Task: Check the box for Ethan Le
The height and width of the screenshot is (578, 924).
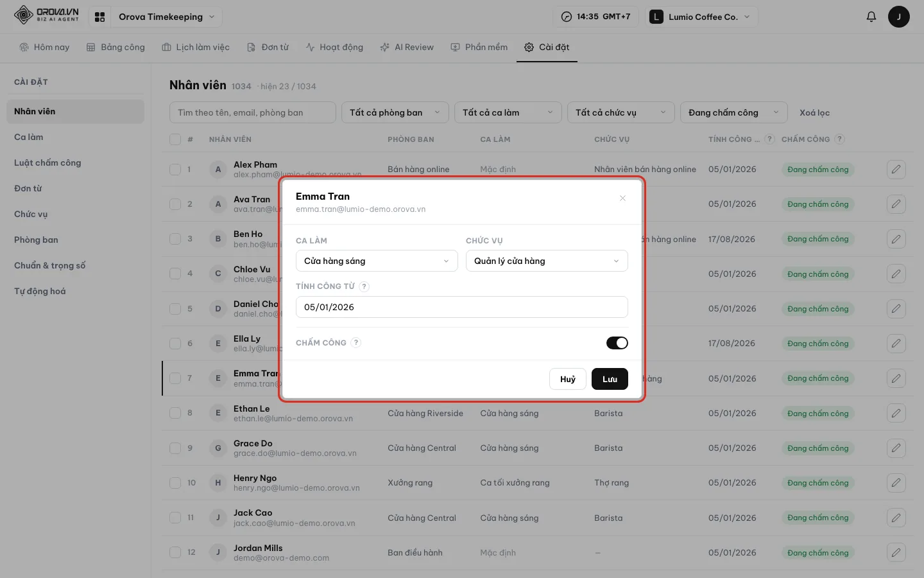Action: [175, 413]
